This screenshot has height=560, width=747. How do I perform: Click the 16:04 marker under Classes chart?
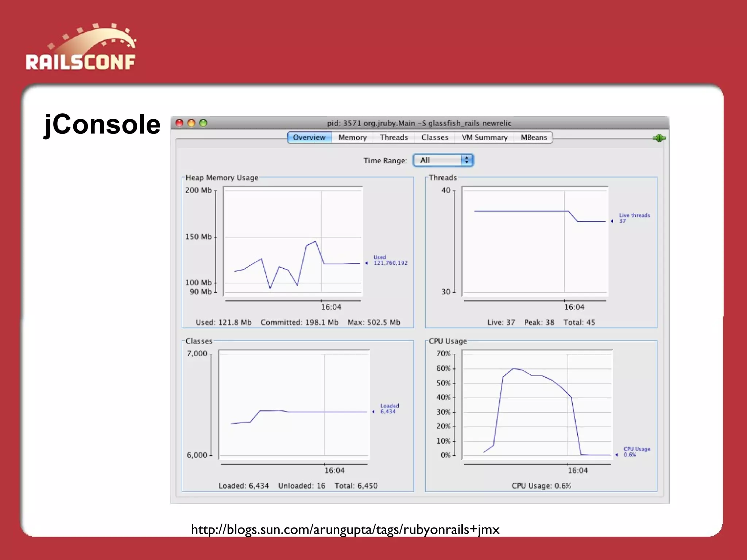pyautogui.click(x=334, y=470)
